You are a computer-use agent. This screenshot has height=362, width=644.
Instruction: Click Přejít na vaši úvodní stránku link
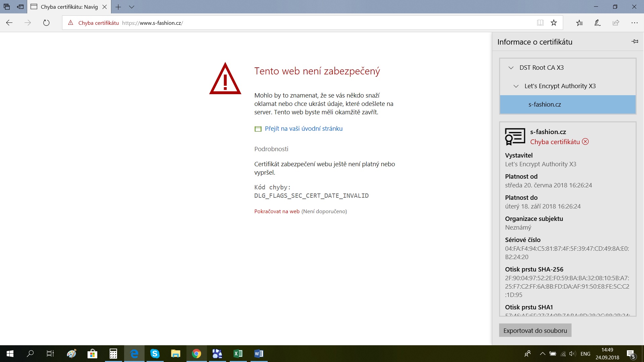[304, 129]
